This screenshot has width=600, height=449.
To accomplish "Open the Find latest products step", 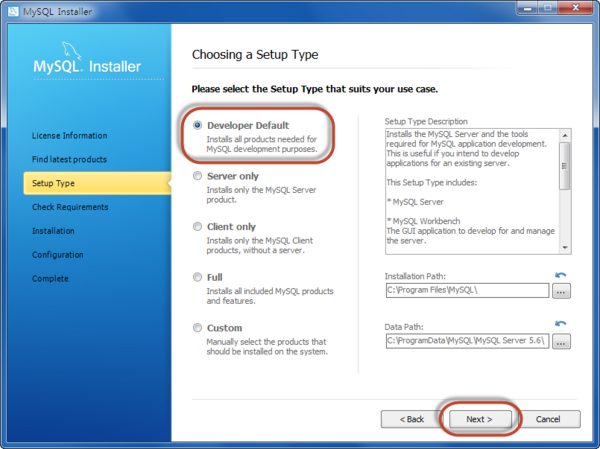I will pyautogui.click(x=69, y=159).
